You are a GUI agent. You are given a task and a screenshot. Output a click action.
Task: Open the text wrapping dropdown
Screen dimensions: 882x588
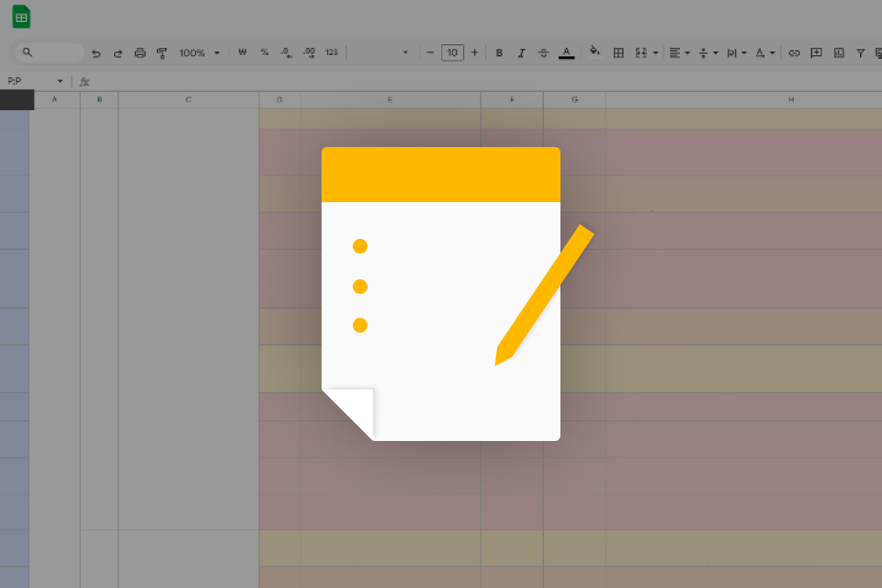click(736, 53)
